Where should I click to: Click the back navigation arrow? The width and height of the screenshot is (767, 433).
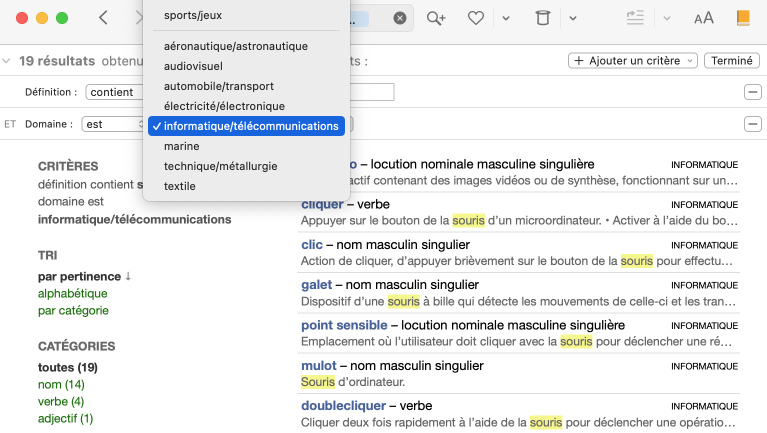point(104,18)
